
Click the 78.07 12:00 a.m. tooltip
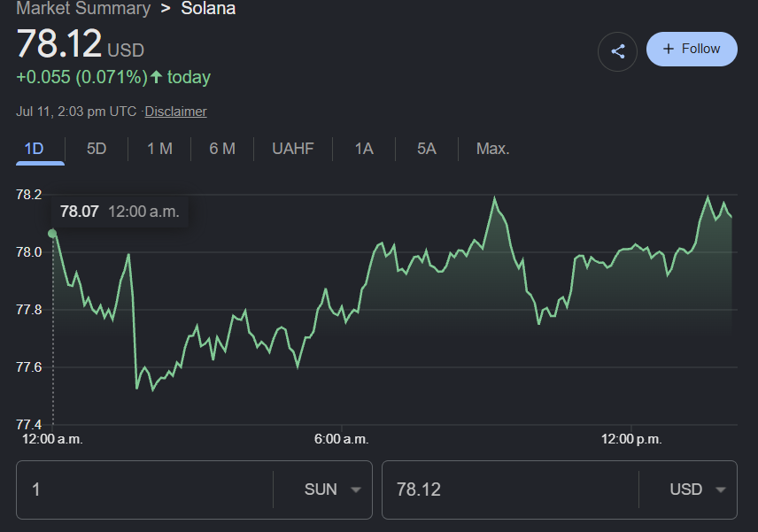pyautogui.click(x=120, y=212)
